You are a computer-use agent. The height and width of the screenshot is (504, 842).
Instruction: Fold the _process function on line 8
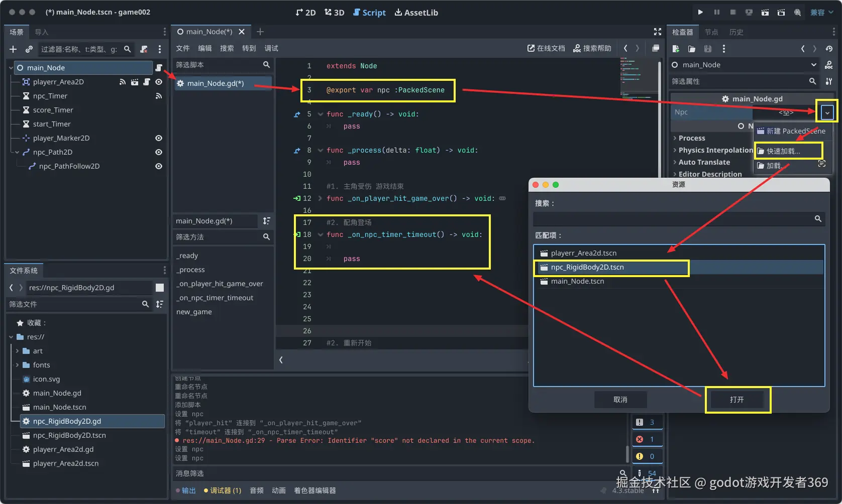point(321,150)
